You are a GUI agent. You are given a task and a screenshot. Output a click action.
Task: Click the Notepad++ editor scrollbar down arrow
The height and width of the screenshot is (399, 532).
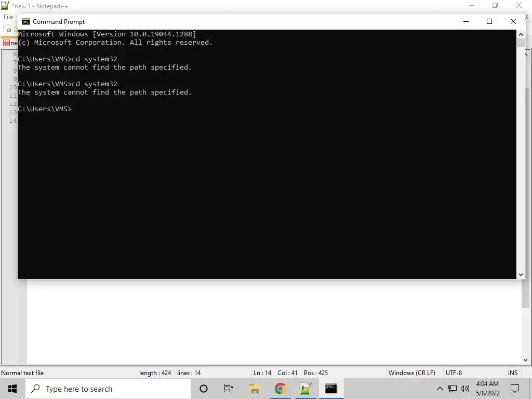(x=525, y=360)
